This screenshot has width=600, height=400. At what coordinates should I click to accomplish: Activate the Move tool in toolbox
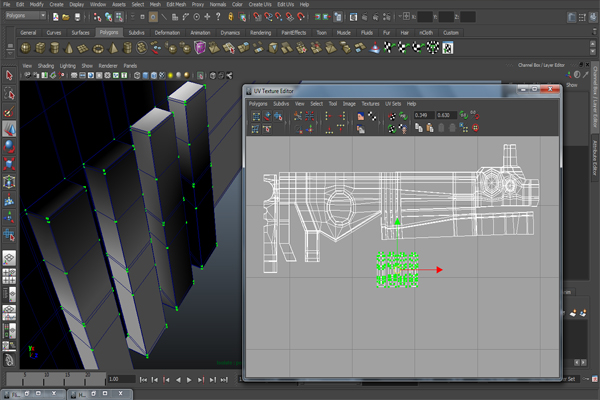pos(9,129)
